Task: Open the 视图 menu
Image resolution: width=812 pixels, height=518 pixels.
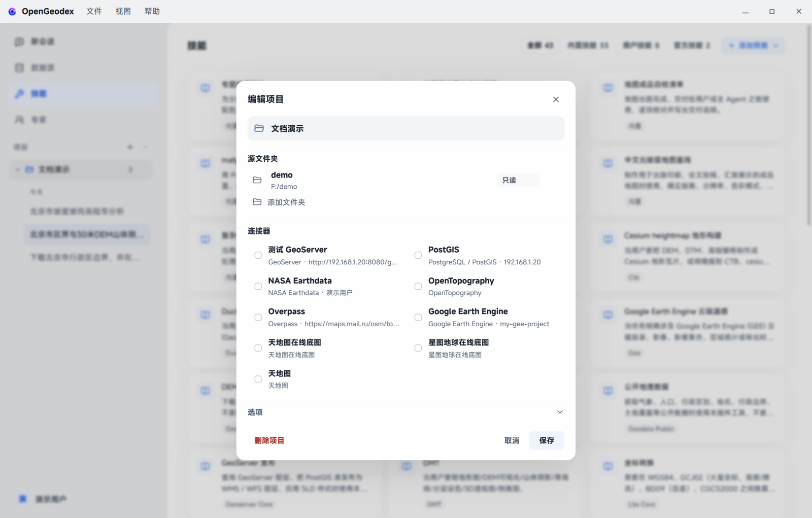Action: 123,11
